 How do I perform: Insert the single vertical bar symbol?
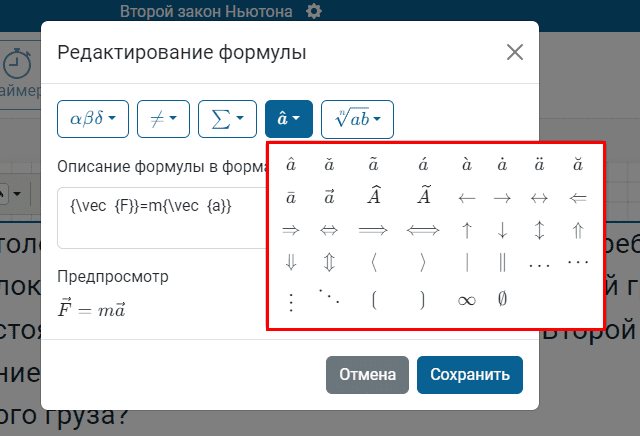pos(467,262)
